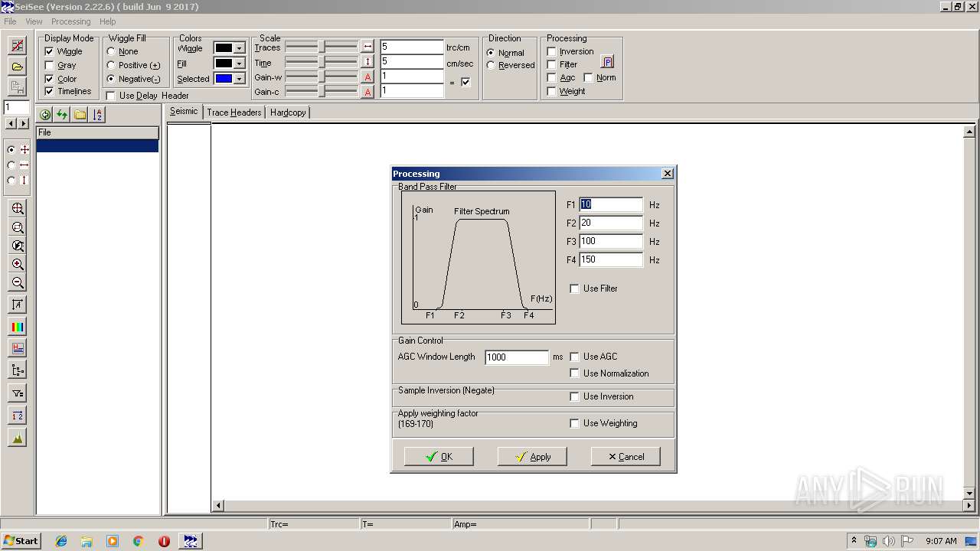Click the Opera icon in taskbar
This screenshot has width=980, height=551.
(x=164, y=541)
